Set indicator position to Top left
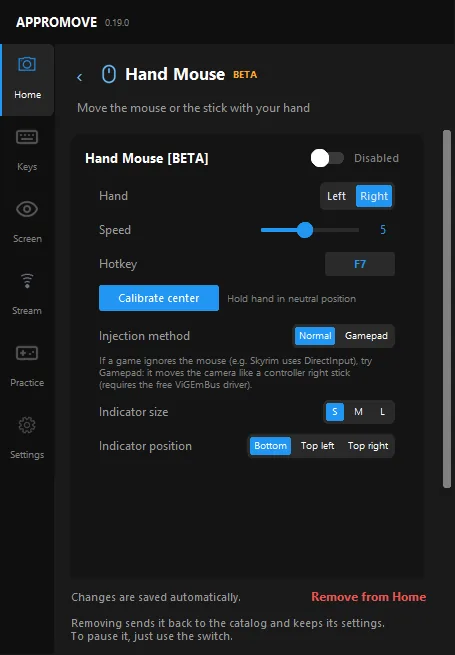455x655 pixels. tap(318, 446)
